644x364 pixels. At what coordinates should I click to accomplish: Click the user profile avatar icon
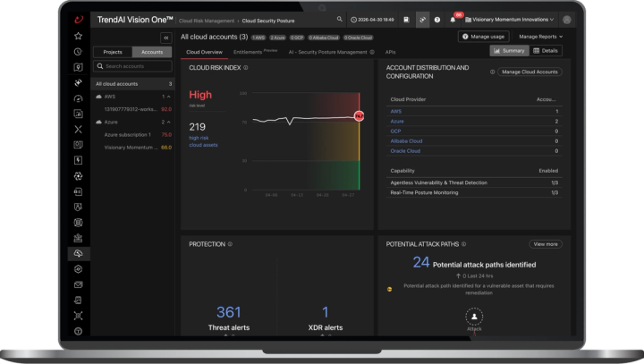coord(567,20)
